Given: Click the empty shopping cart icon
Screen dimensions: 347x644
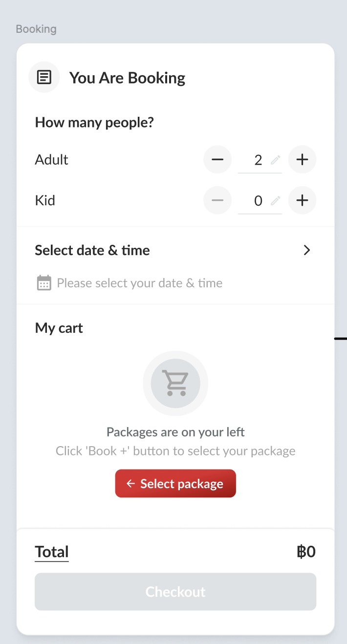Looking at the screenshot, I should tap(175, 383).
